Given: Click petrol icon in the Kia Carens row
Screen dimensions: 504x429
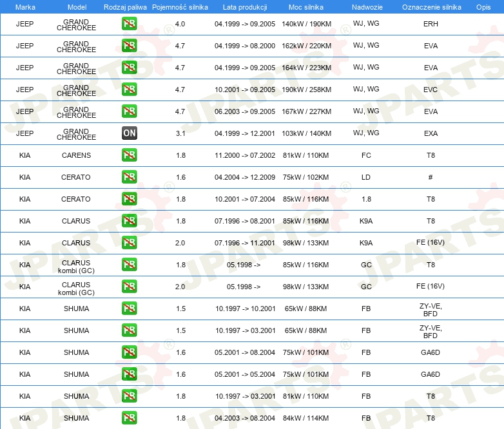Looking at the screenshot, I should pyautogui.click(x=129, y=155).
